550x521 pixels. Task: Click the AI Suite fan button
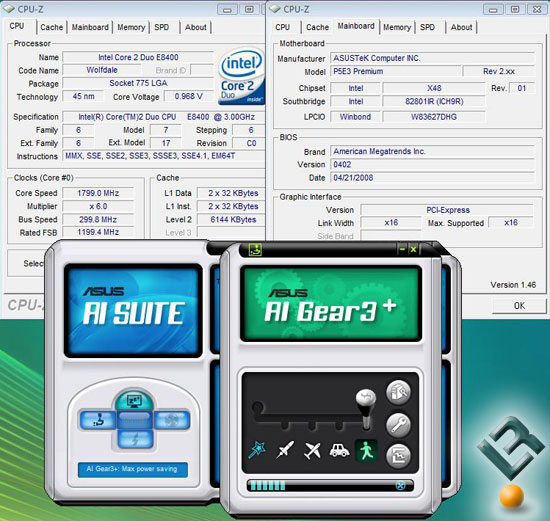point(172,420)
